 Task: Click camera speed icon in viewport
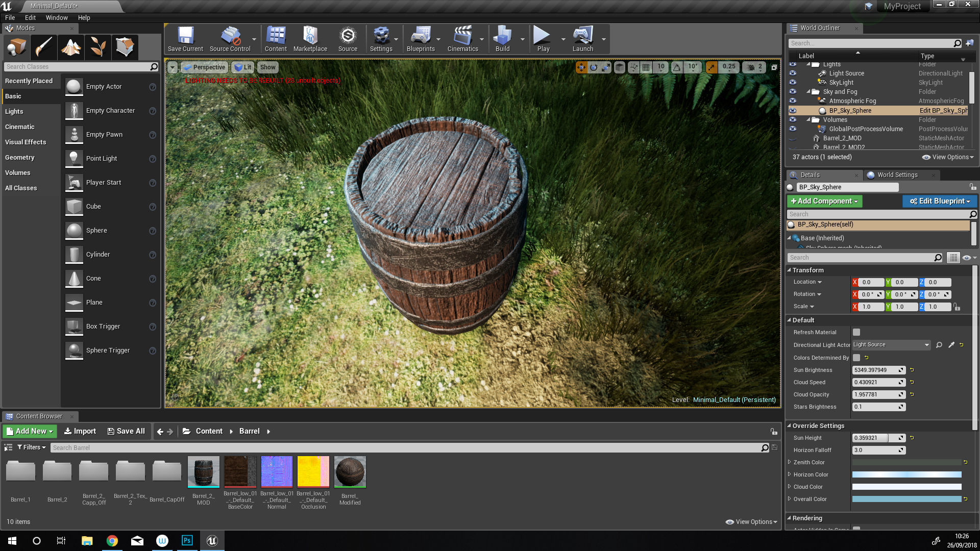(750, 67)
